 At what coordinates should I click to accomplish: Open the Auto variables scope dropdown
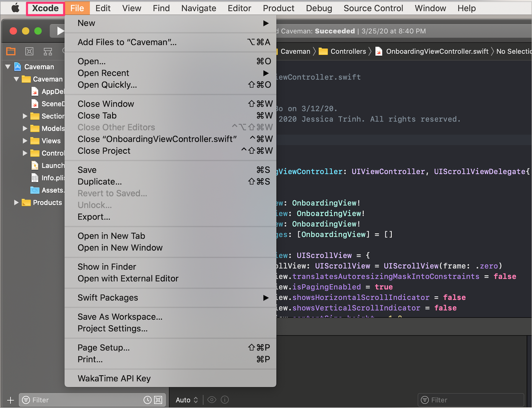pyautogui.click(x=187, y=400)
